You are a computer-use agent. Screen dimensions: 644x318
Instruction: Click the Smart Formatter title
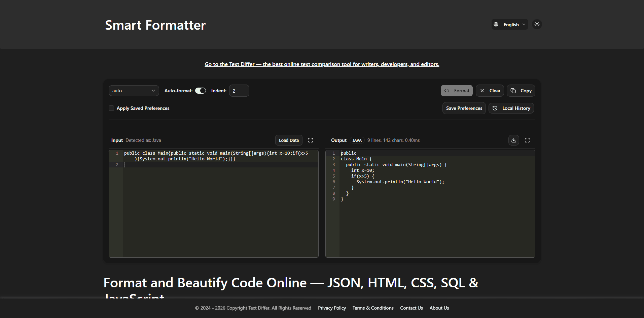pos(155,25)
